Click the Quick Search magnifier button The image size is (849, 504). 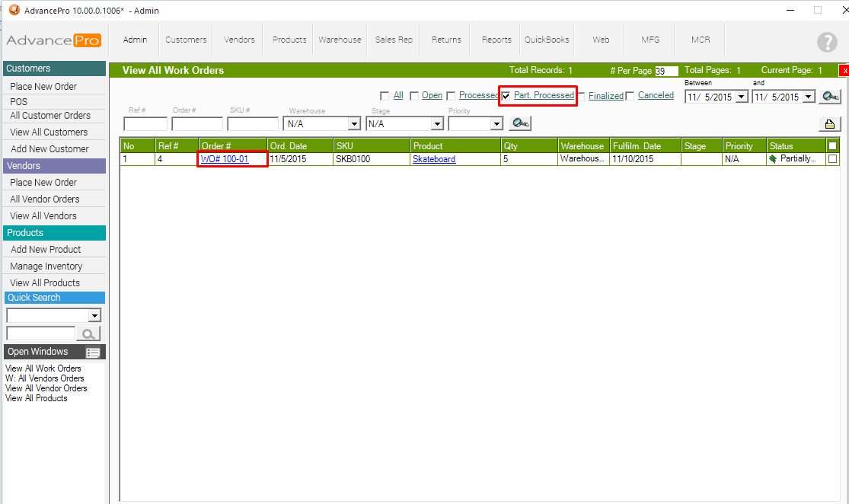click(89, 333)
